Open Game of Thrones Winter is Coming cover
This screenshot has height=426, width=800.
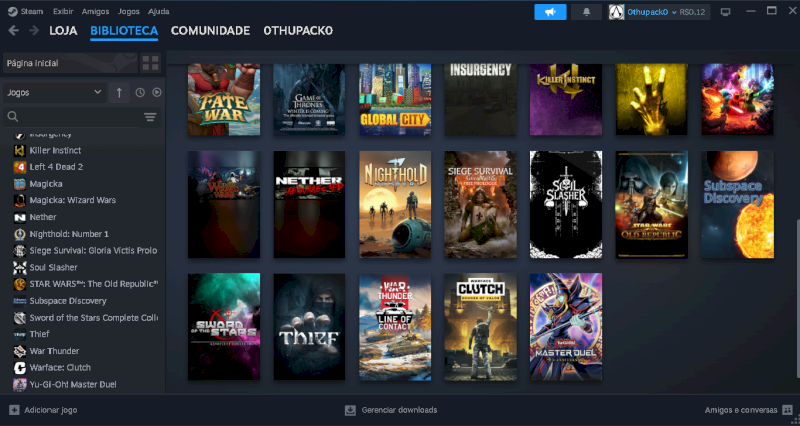(x=309, y=99)
